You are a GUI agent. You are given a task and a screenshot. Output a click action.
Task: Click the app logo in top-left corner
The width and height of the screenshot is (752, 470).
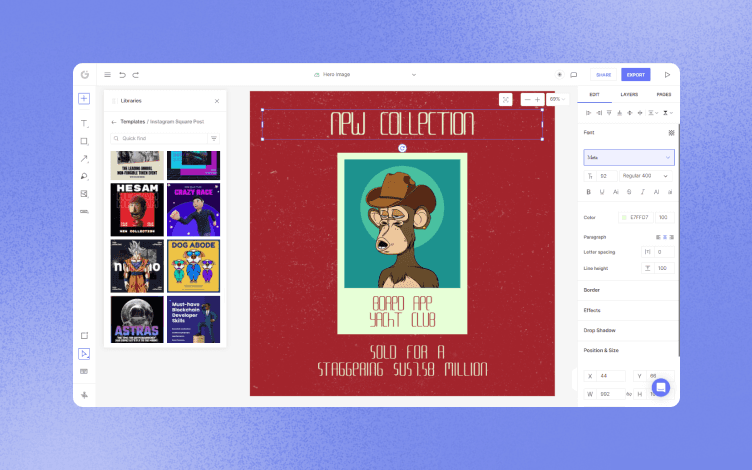(x=85, y=75)
